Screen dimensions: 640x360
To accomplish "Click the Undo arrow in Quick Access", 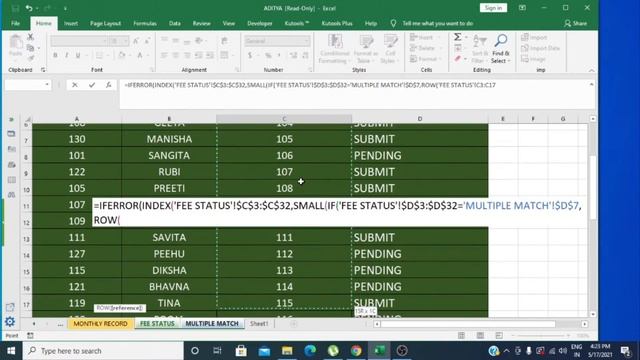I will [29, 8].
